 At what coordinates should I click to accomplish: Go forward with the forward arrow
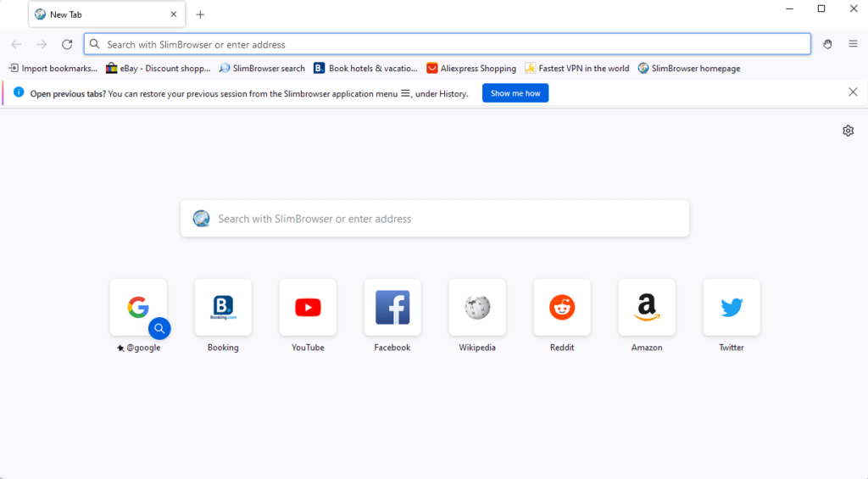42,44
